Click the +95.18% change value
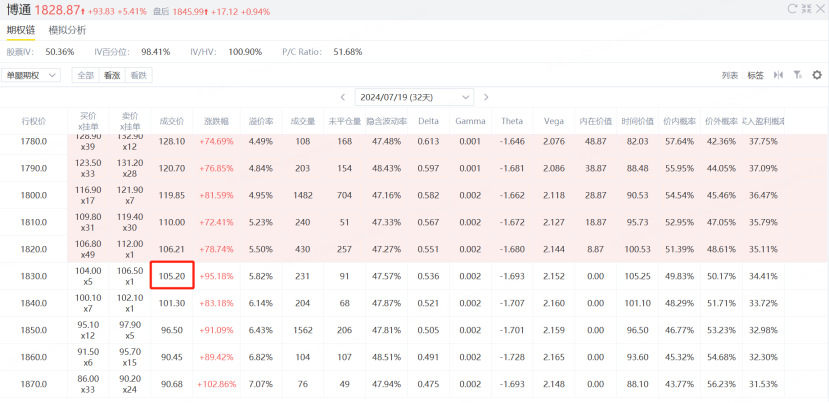829x403 pixels. click(x=216, y=276)
